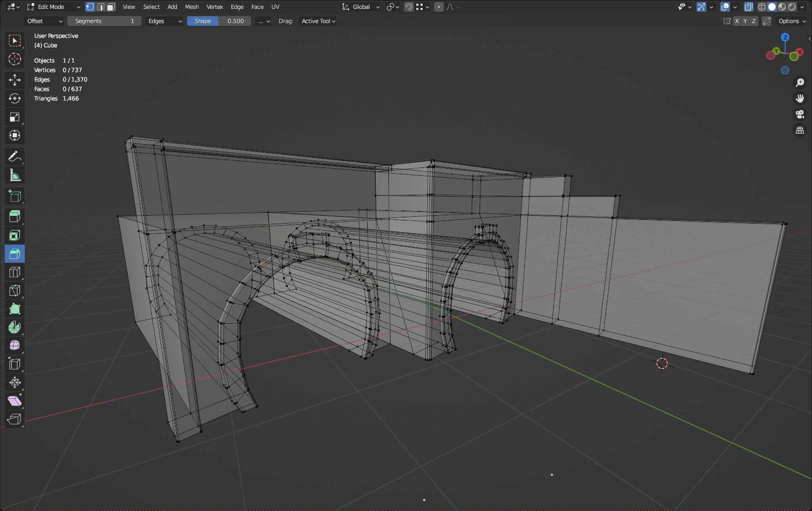The height and width of the screenshot is (511, 812).
Task: Choose the Edge Slide tool
Action: point(15,364)
